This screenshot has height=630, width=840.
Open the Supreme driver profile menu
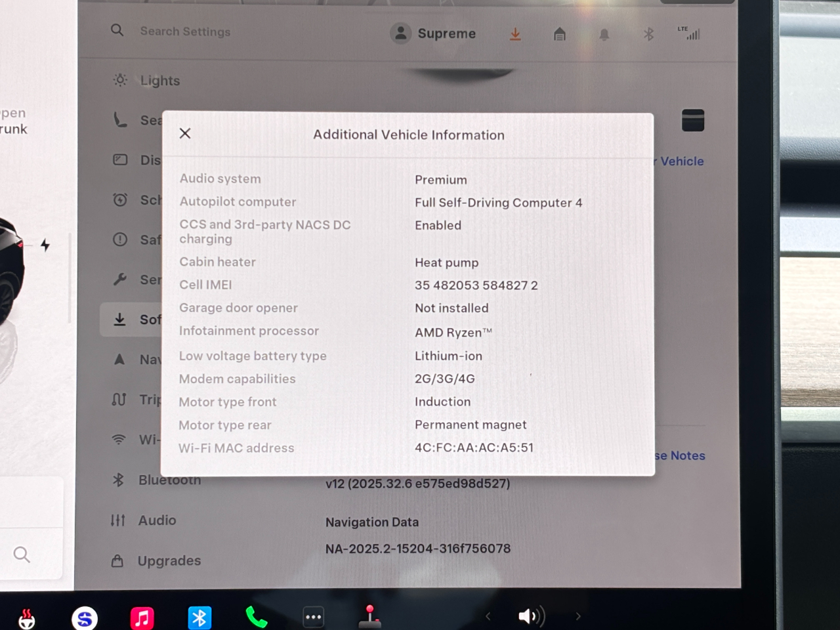(433, 33)
